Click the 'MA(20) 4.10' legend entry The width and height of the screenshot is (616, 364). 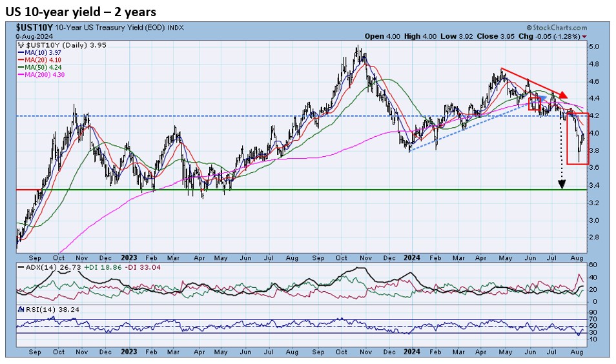[43, 60]
